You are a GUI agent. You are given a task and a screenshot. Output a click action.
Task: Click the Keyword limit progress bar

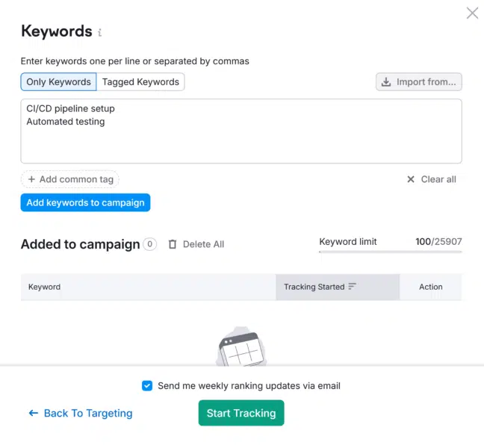[x=391, y=252]
